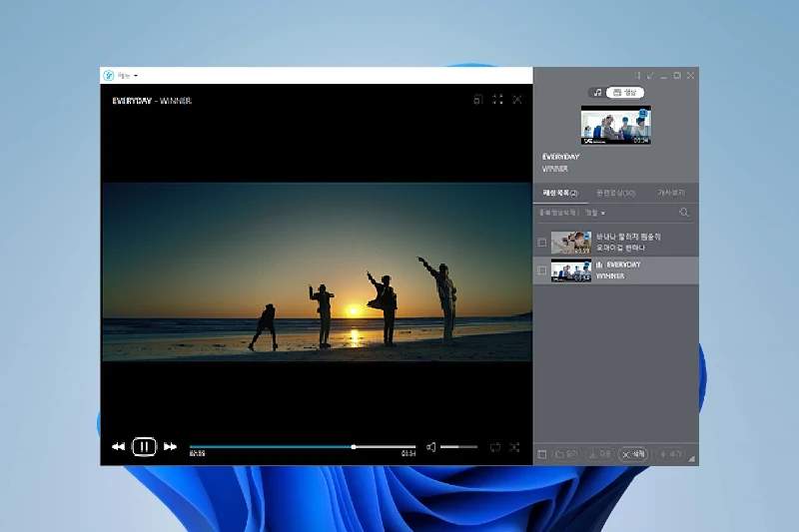Close the video view with X

517,99
